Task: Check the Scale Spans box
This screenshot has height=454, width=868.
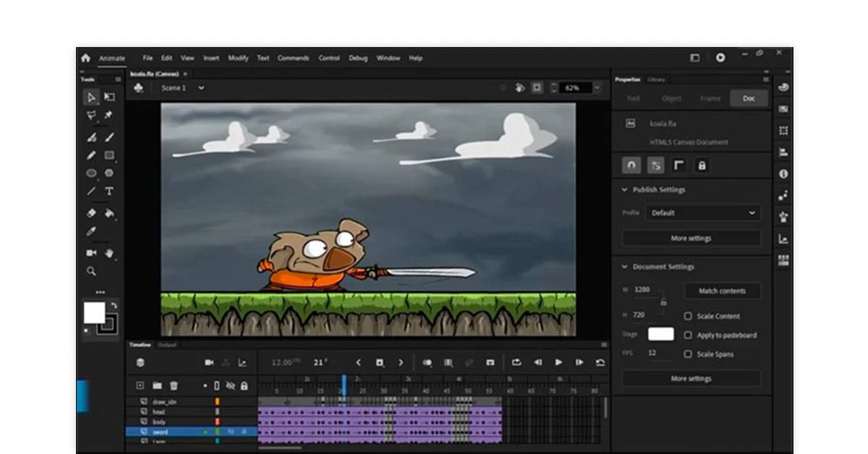Action: (688, 354)
